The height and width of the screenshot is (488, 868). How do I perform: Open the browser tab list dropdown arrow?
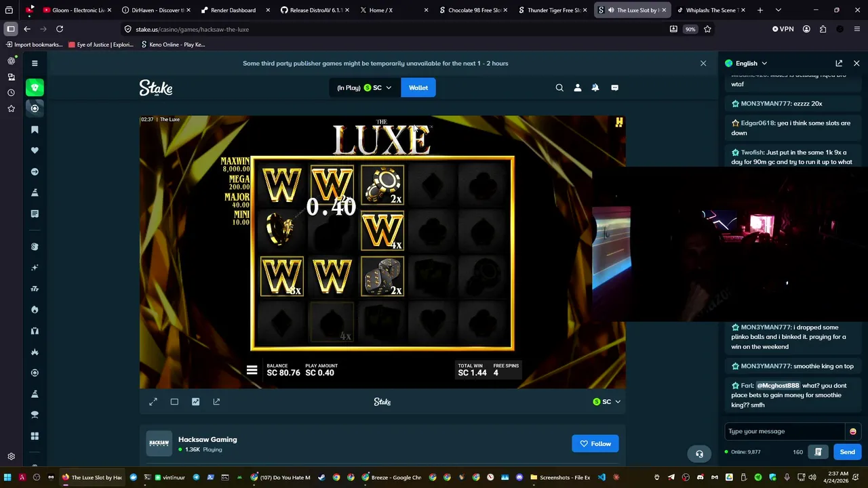[x=778, y=10]
